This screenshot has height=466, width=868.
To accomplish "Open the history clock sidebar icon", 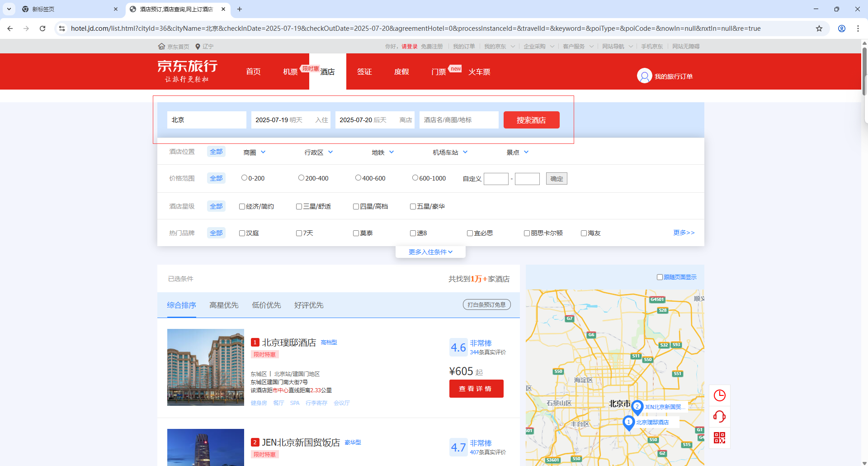I will pyautogui.click(x=719, y=395).
